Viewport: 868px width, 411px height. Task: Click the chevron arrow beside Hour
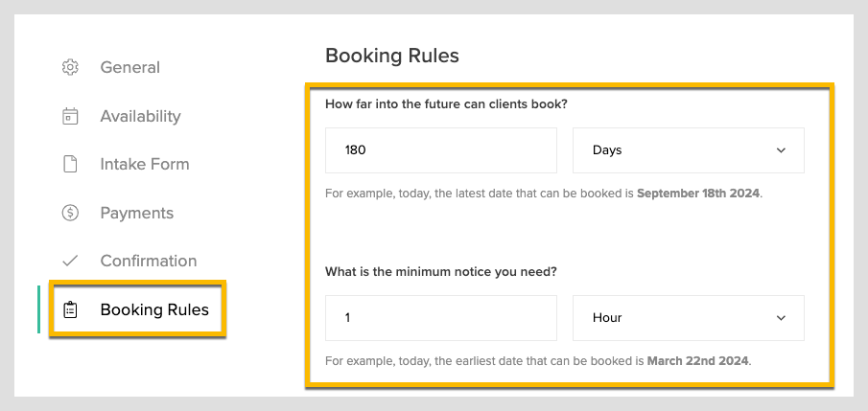(781, 318)
